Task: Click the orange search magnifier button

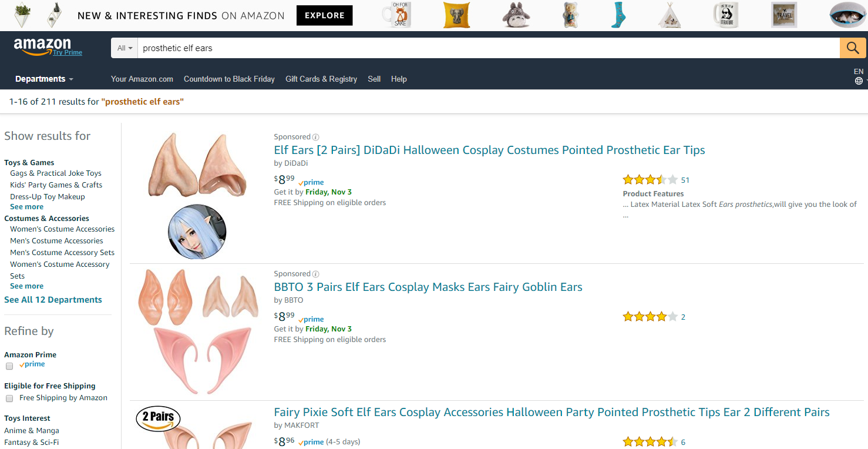Action: pyautogui.click(x=853, y=48)
